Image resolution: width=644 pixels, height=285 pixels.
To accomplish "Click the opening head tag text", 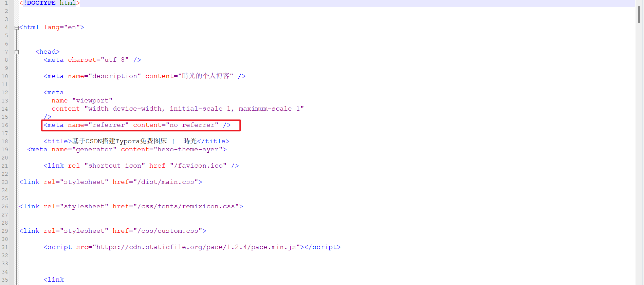I will tap(48, 52).
